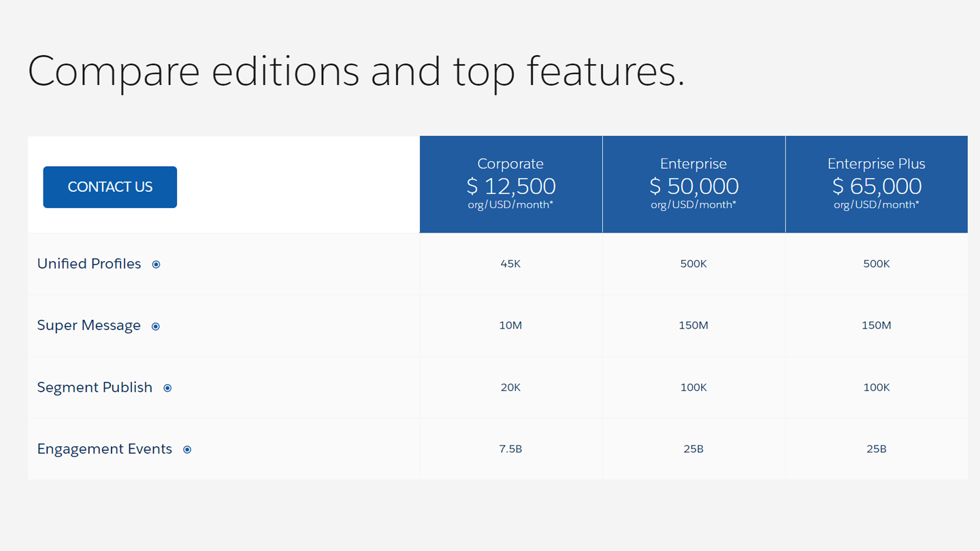This screenshot has height=551, width=980.
Task: Select the Enterprise Plus column header
Action: [x=877, y=163]
